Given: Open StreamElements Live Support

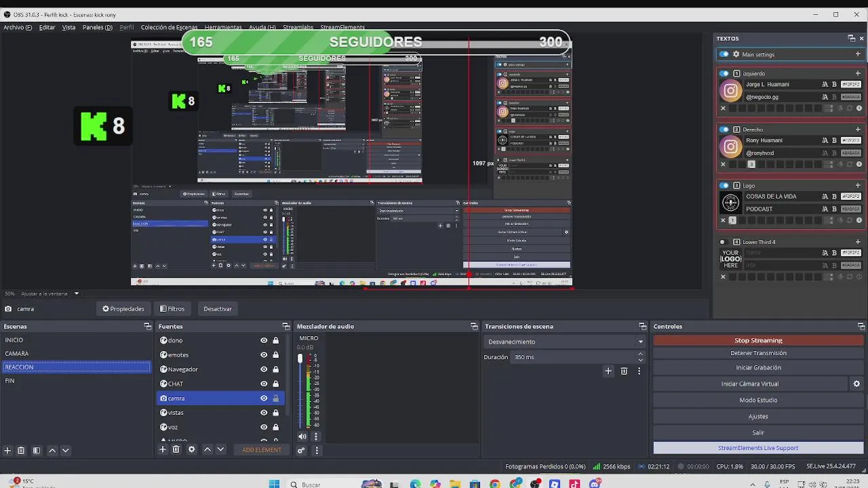Looking at the screenshot, I should [758, 448].
